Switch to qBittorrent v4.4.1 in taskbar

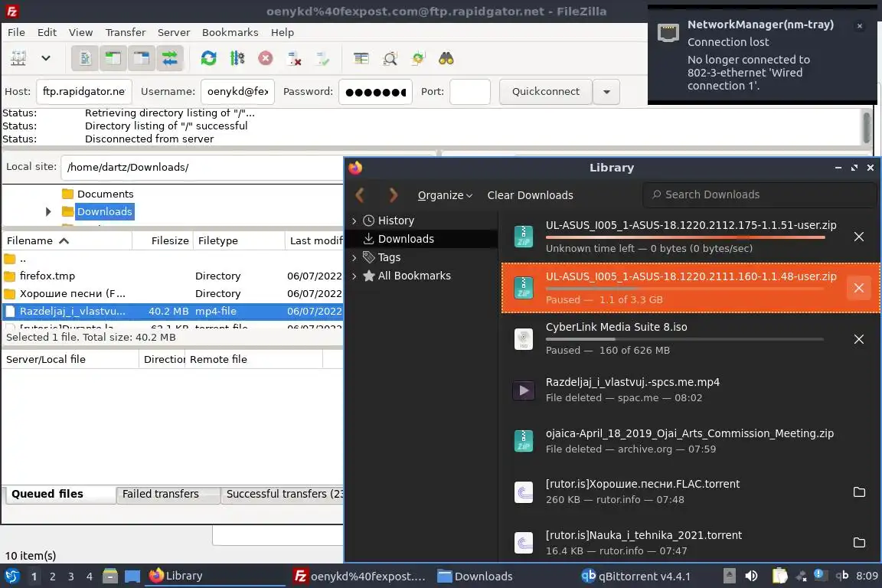click(x=635, y=577)
